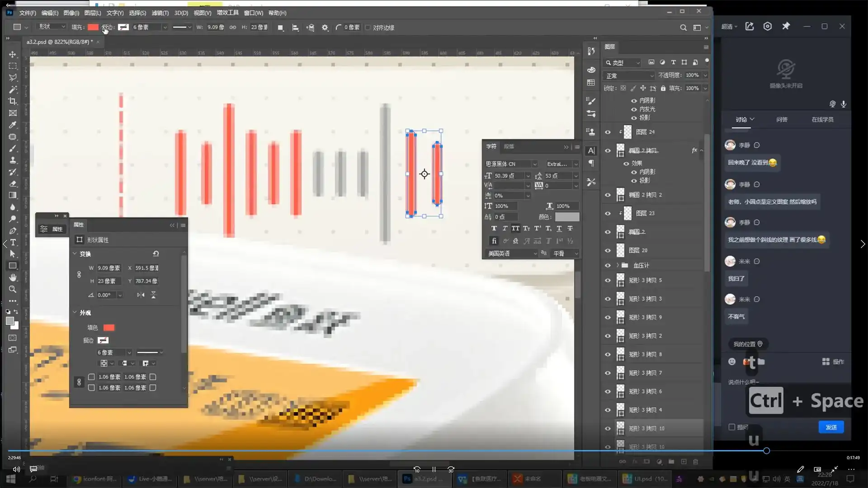Click the path operations gear icon
The image size is (868, 488).
tap(325, 28)
